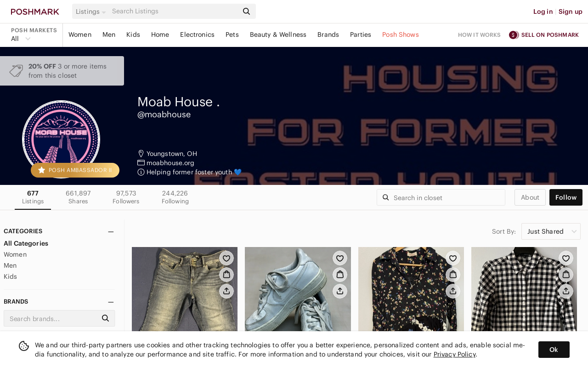Click the Poshmark logo
This screenshot has height=368, width=588.
35,11
